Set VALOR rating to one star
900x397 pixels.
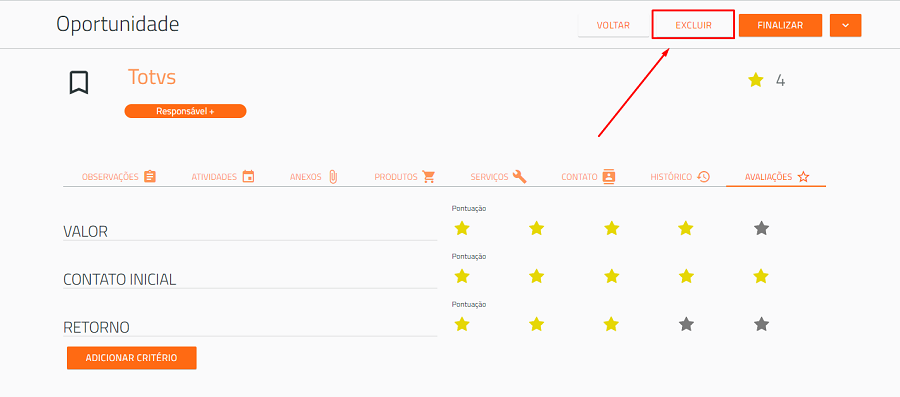click(x=462, y=229)
